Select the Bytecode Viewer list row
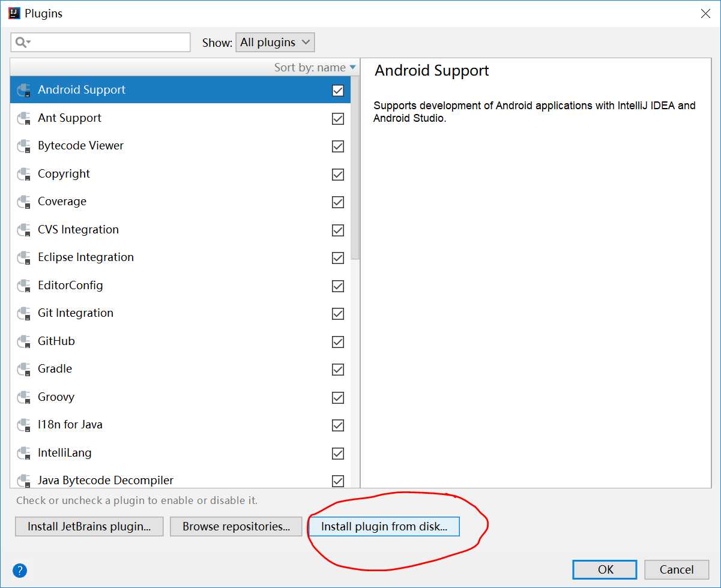721x588 pixels. 180,146
